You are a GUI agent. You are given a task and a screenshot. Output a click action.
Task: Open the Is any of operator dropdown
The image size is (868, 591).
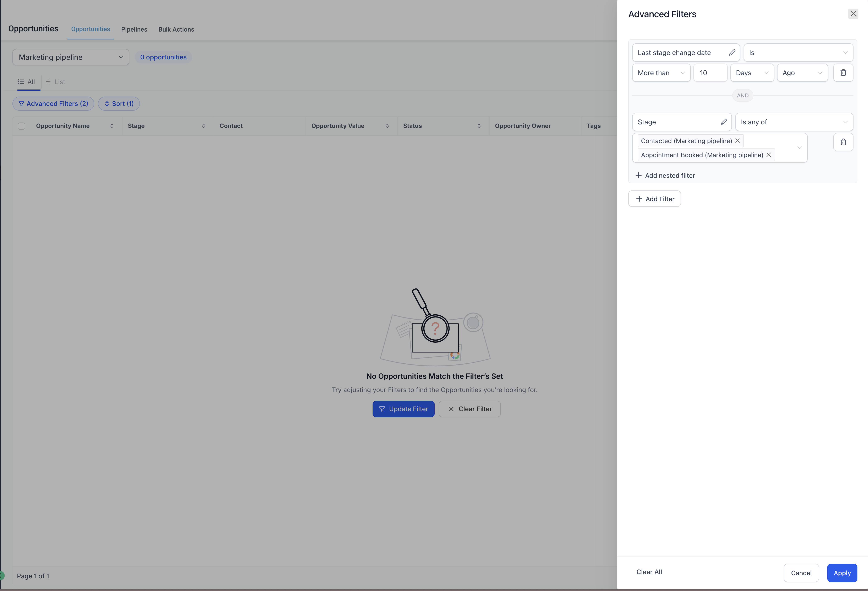pos(794,122)
